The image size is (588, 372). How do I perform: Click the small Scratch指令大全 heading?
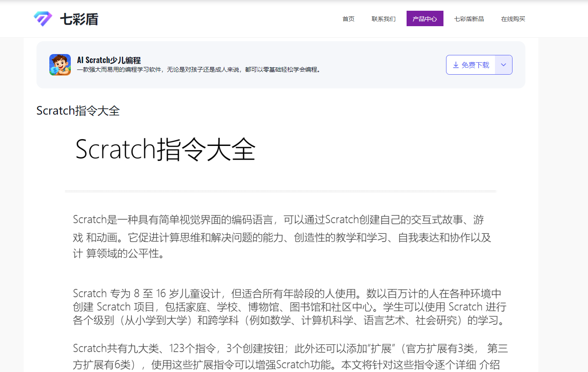[x=78, y=111]
